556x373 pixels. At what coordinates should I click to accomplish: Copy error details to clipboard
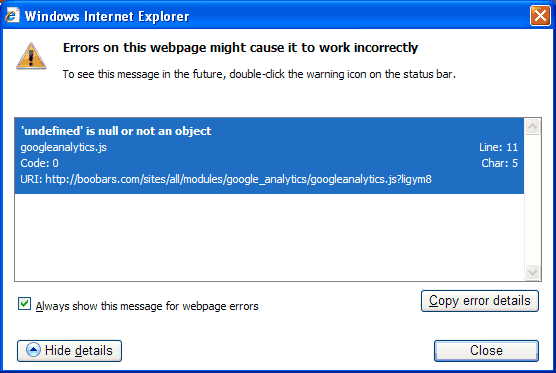480,301
